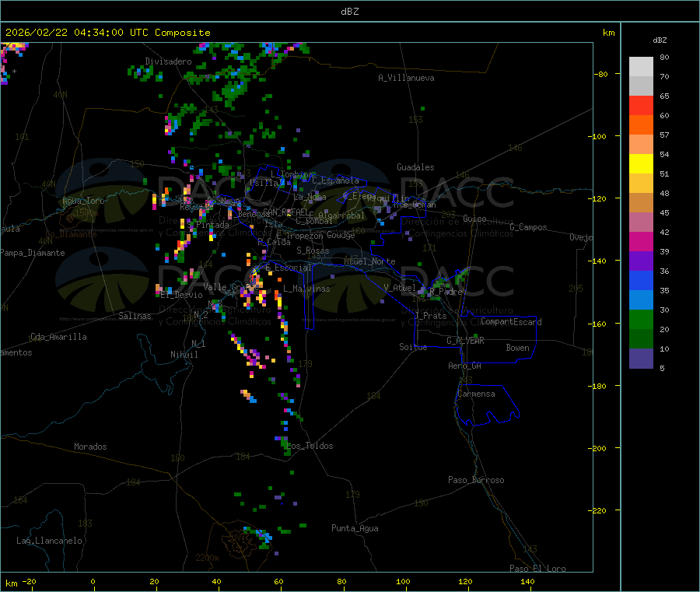Select the C_Española label

[336, 180]
